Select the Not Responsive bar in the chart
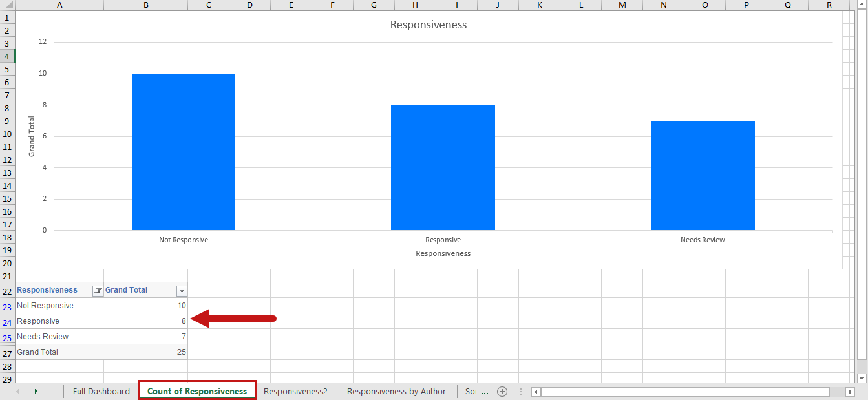 click(x=184, y=152)
